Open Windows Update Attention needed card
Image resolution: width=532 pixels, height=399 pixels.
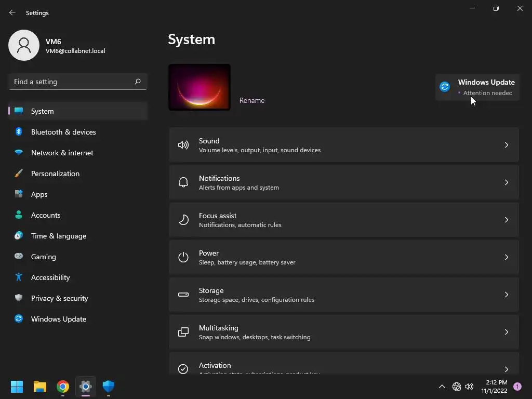pos(477,87)
